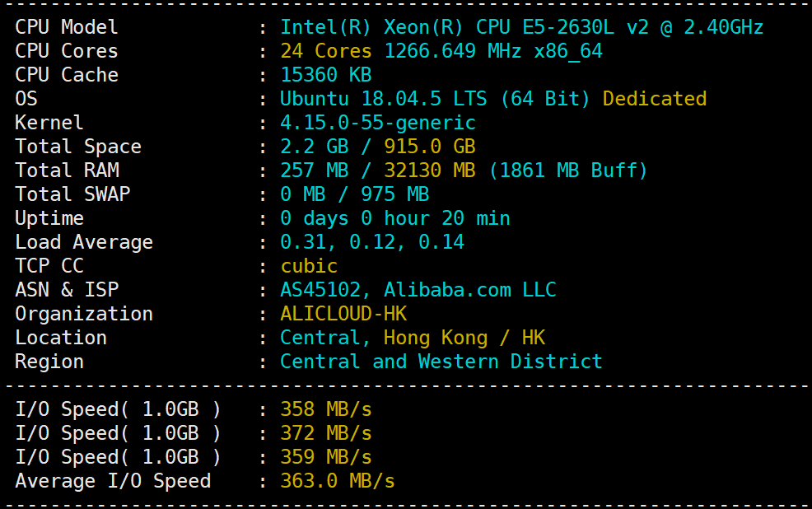Select the 'Kernel' label
This screenshot has height=509, width=812.
coord(49,122)
